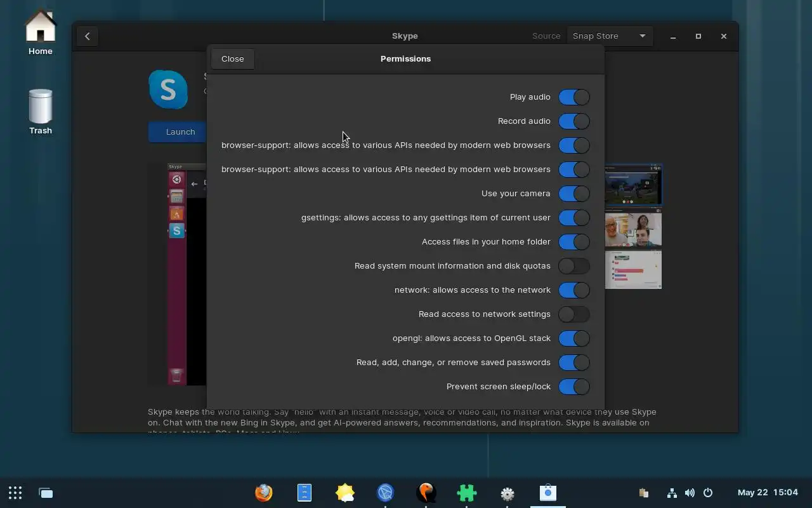Open the clipboard tray icon
This screenshot has height=508, width=812.
pos(643,493)
